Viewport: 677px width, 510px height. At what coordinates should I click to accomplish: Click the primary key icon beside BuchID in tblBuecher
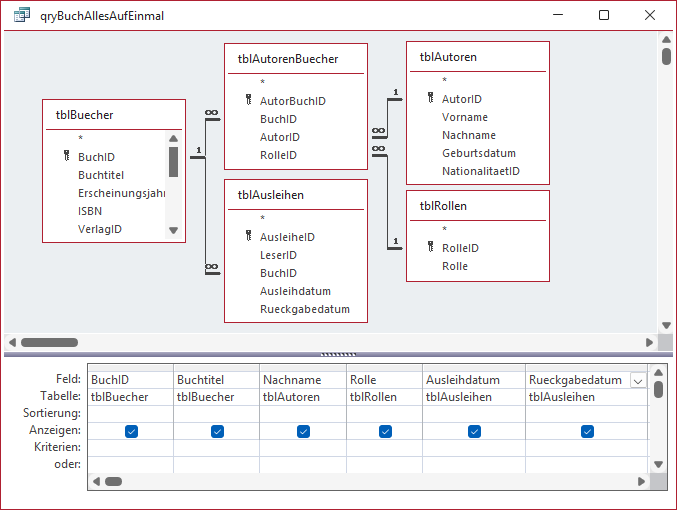pos(66,156)
